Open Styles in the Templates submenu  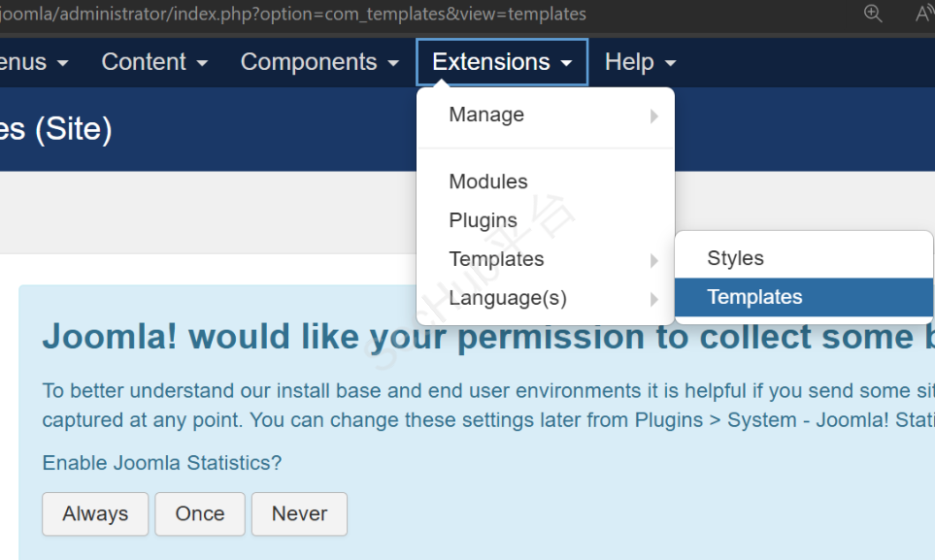pyautogui.click(x=735, y=258)
